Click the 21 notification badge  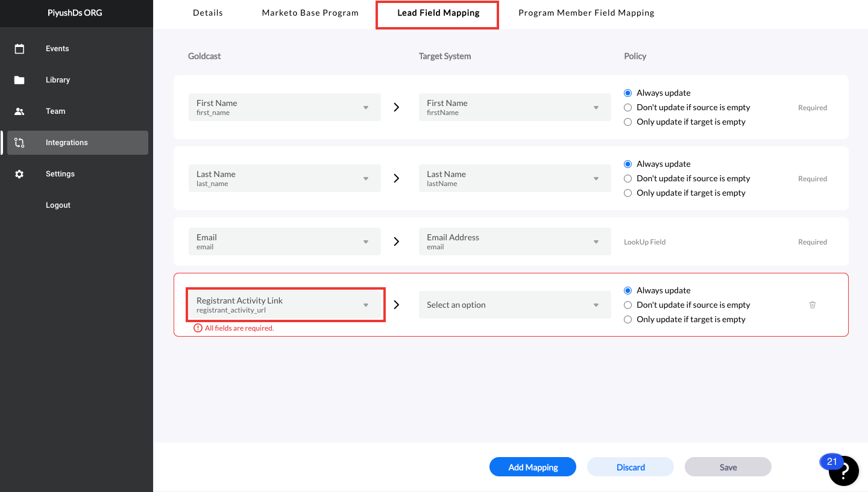point(832,462)
